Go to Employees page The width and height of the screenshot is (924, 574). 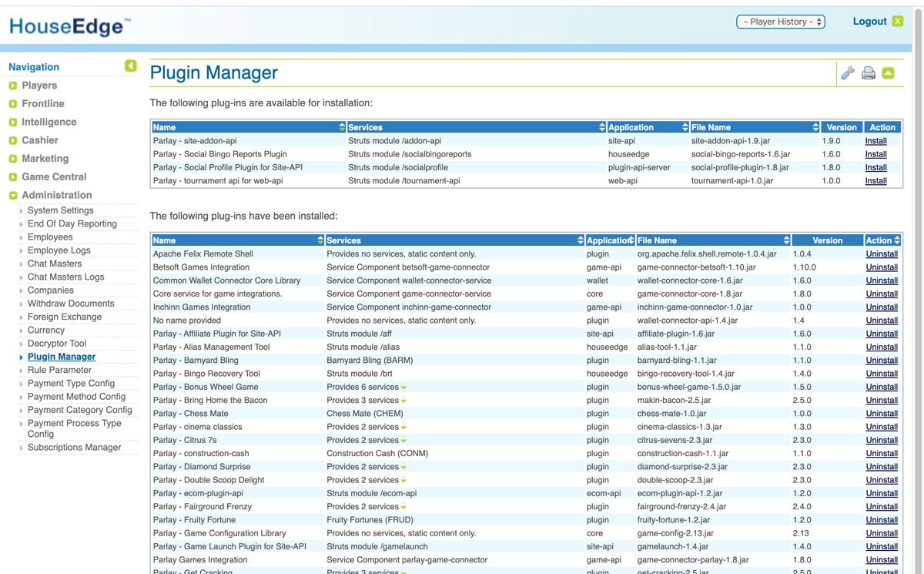[x=50, y=237]
